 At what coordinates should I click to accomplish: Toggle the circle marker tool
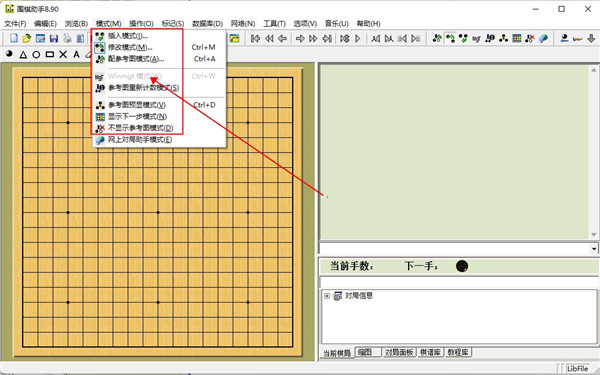click(x=36, y=55)
